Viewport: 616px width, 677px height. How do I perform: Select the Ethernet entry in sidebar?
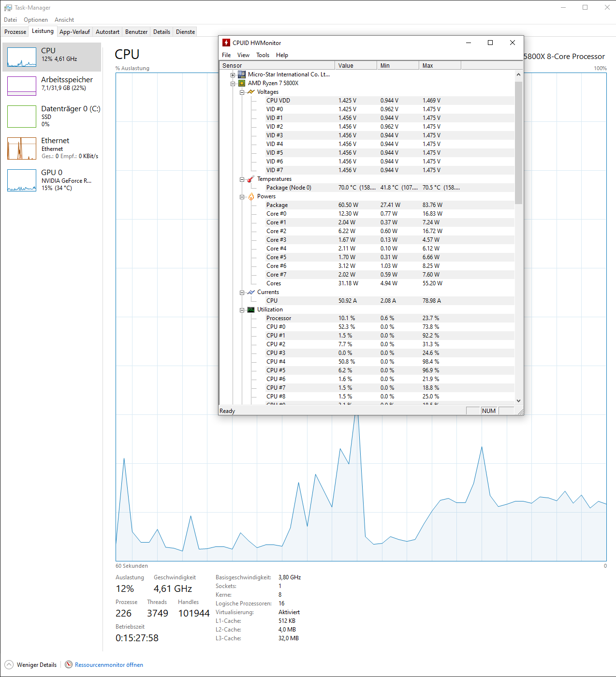pyautogui.click(x=52, y=148)
